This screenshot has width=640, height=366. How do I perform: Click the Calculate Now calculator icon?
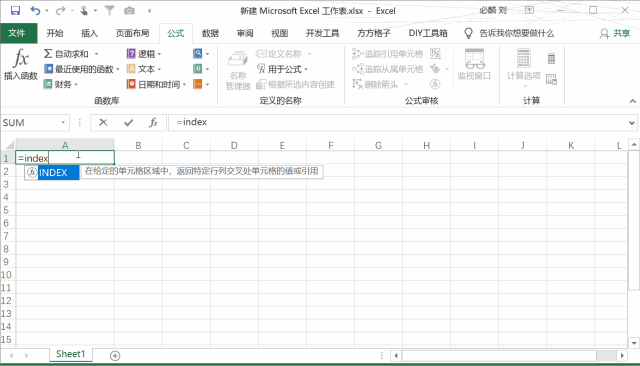click(551, 59)
